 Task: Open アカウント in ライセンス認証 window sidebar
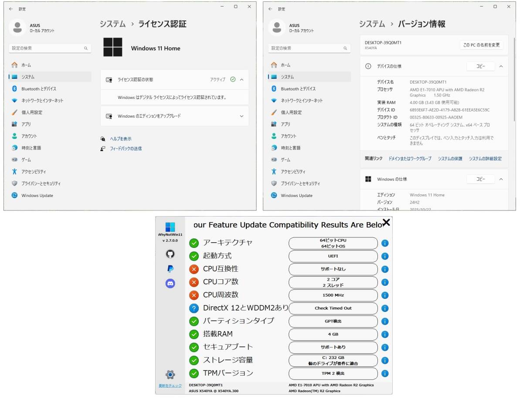point(50,136)
